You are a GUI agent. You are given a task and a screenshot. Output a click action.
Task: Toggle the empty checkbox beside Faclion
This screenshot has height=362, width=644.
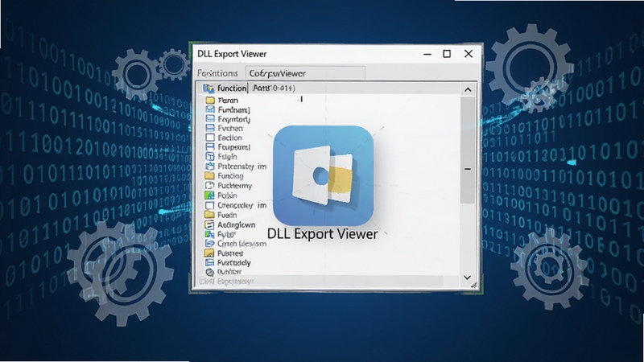210,138
